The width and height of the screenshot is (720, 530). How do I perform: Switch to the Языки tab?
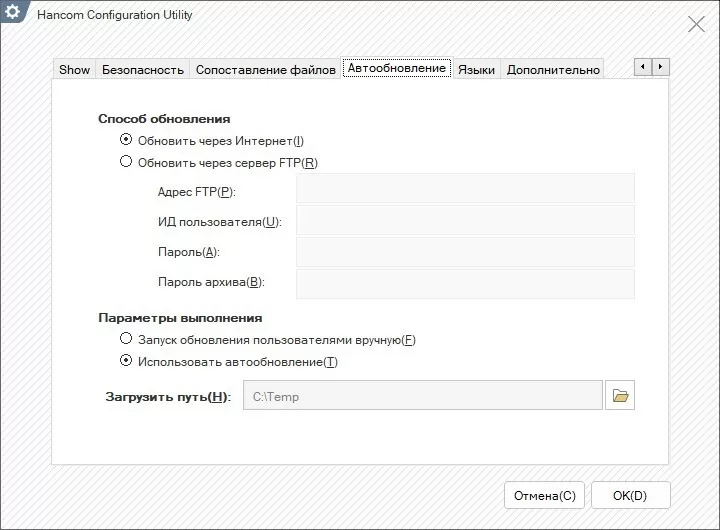tap(476, 69)
